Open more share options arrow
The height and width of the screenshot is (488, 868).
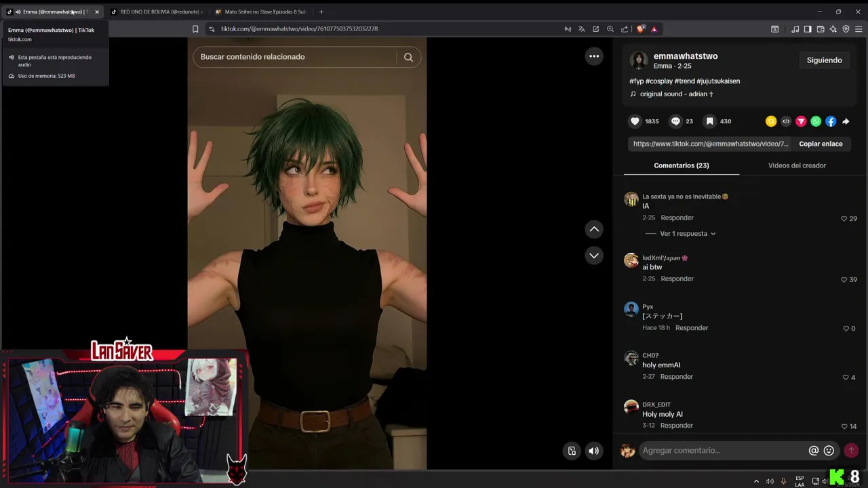tap(846, 121)
